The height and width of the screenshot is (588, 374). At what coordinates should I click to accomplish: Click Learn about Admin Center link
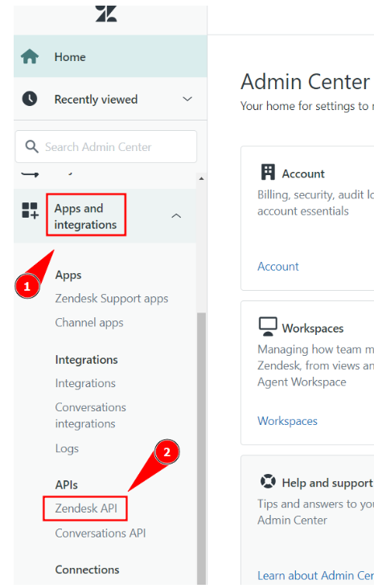click(315, 575)
